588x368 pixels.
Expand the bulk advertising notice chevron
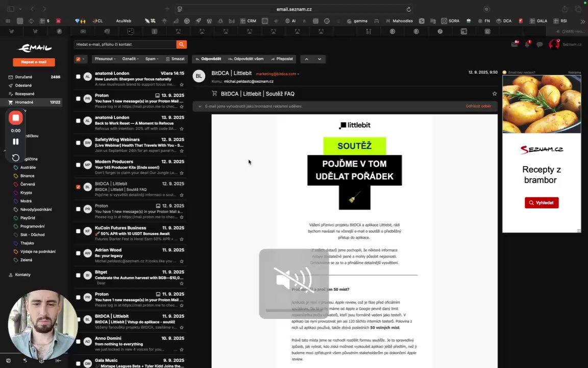200,106
